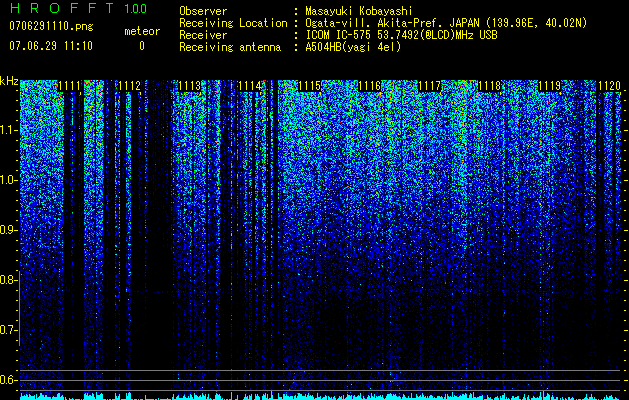
Task: Click the 1112 time marker
Action: (130, 86)
